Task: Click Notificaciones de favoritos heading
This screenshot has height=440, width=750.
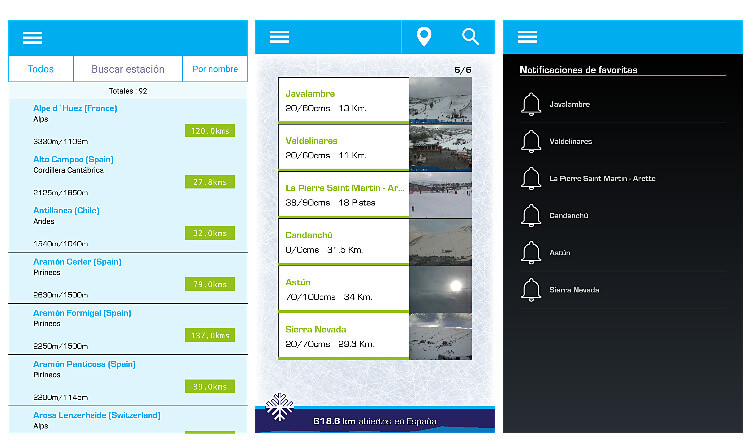Action: click(578, 70)
